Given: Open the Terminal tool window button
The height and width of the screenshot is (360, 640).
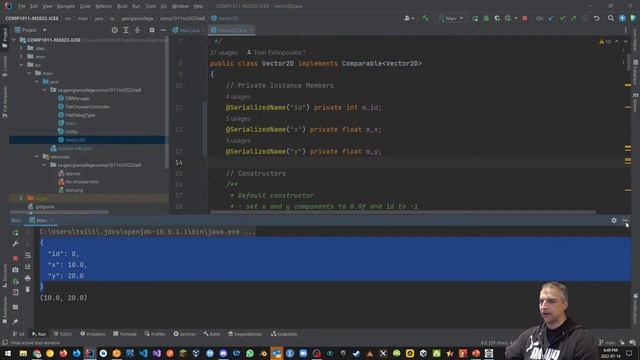Looking at the screenshot, I should tap(124, 334).
